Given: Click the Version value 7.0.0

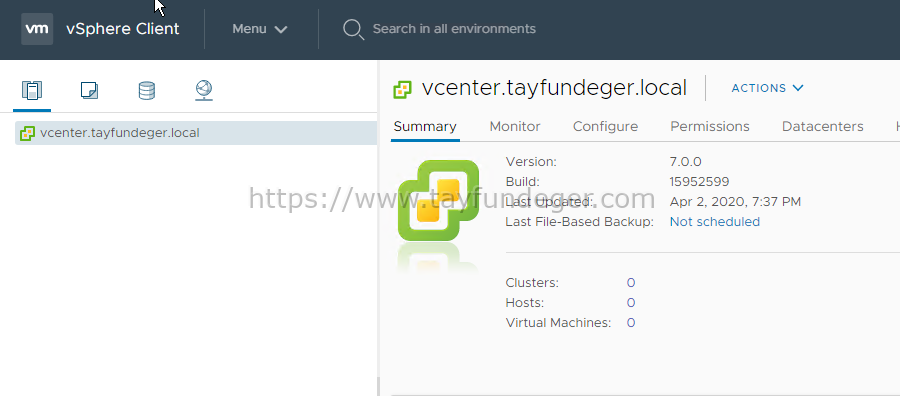Looking at the screenshot, I should click(685, 162).
